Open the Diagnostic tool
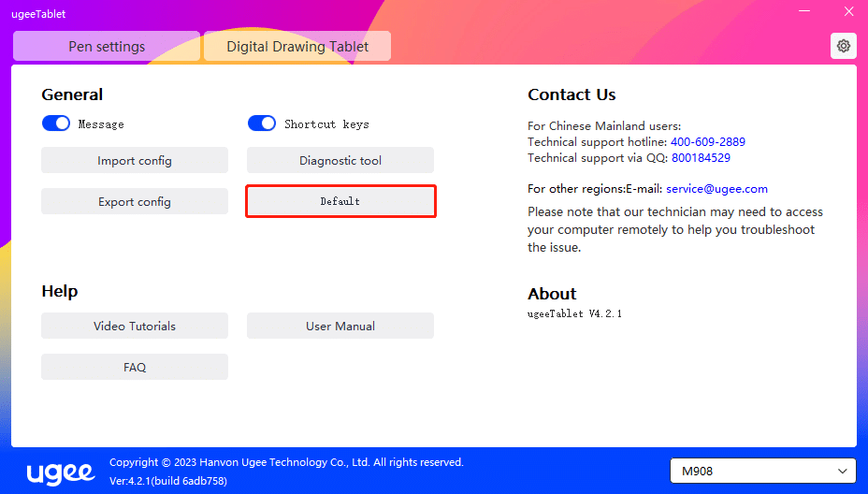 [340, 160]
